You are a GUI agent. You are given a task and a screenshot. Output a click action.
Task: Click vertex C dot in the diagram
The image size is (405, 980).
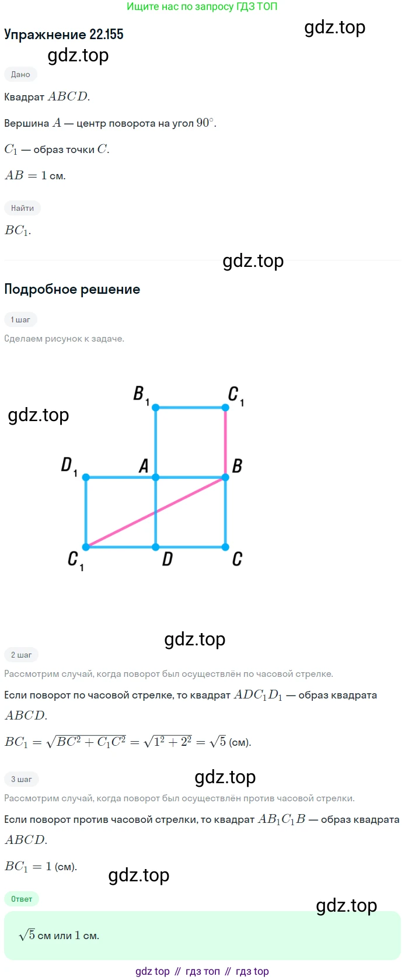[x=225, y=547]
